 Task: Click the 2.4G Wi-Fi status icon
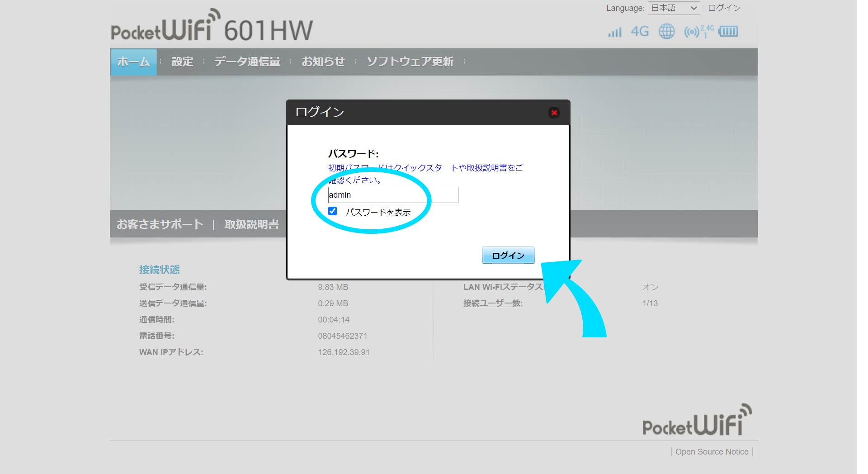(698, 32)
